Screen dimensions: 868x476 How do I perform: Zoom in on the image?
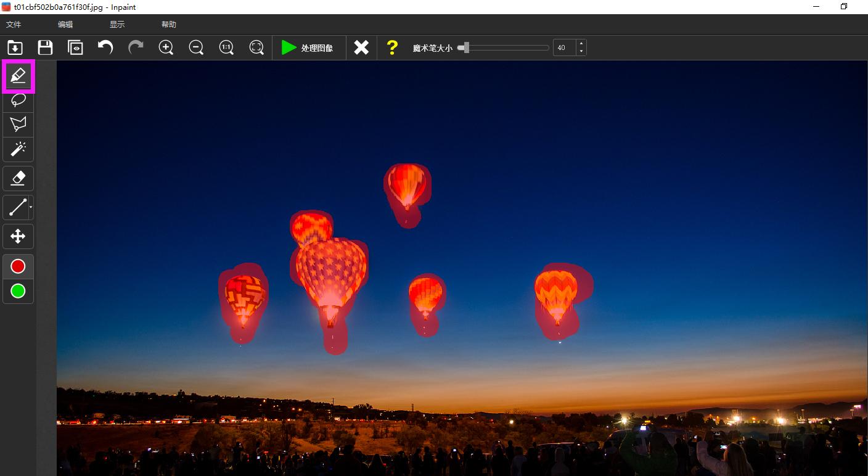tap(166, 47)
